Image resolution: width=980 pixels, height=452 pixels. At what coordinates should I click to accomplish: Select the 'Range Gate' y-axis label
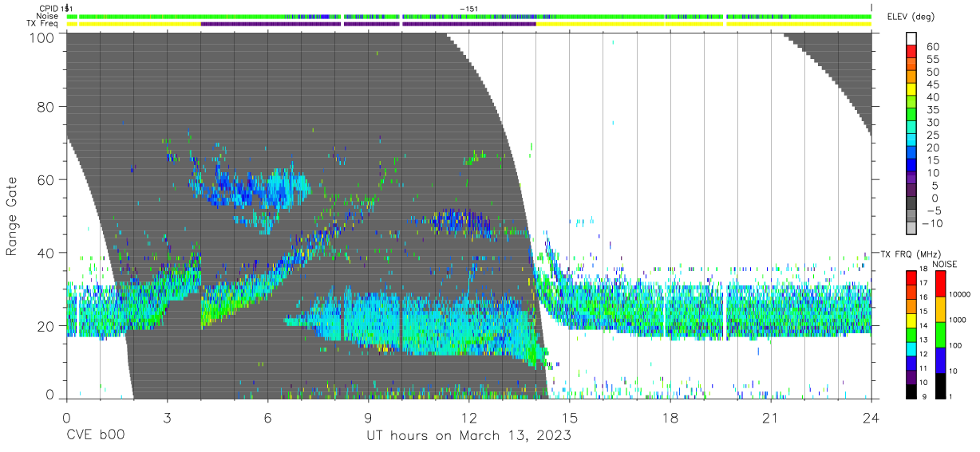pos(12,218)
